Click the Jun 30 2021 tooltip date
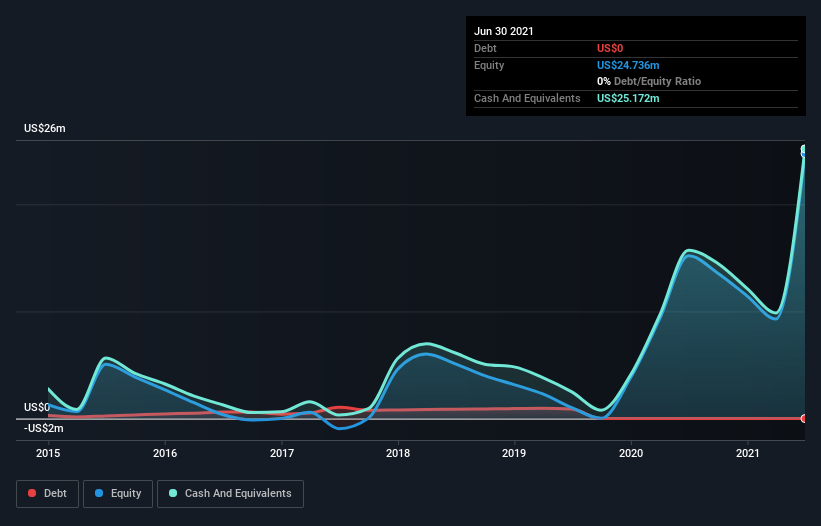 (x=504, y=31)
